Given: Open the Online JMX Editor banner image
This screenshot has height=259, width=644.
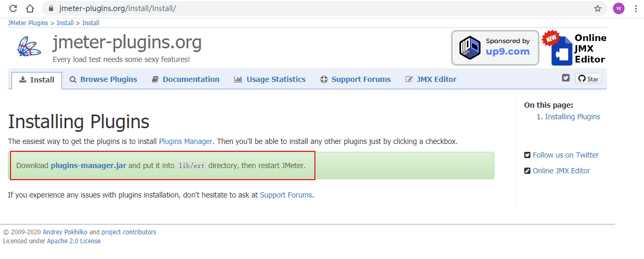Looking at the screenshot, I should 575,48.
